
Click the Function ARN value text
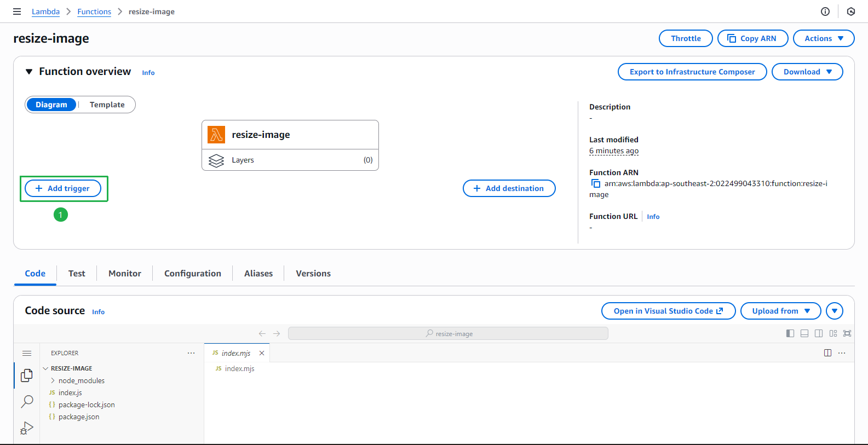click(709, 189)
